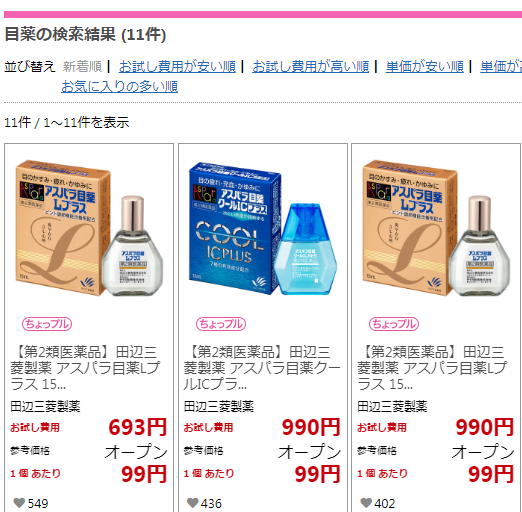
Task: Click partially visible 単価が高い順 sort link
Action: tap(501, 66)
